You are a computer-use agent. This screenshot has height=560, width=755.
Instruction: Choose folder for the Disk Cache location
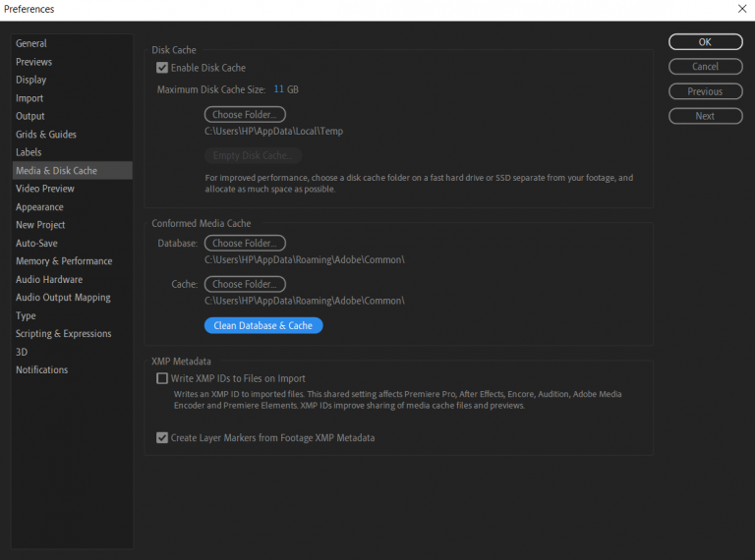point(245,115)
